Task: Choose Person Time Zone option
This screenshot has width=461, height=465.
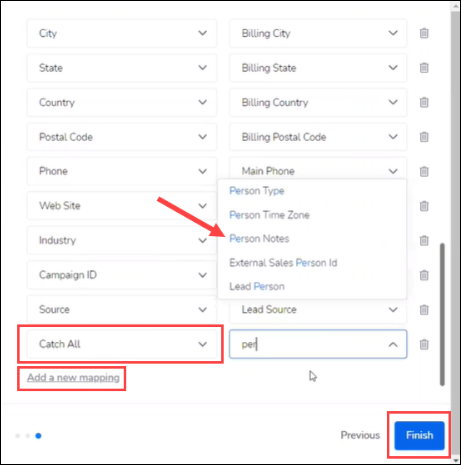Action: pos(269,215)
